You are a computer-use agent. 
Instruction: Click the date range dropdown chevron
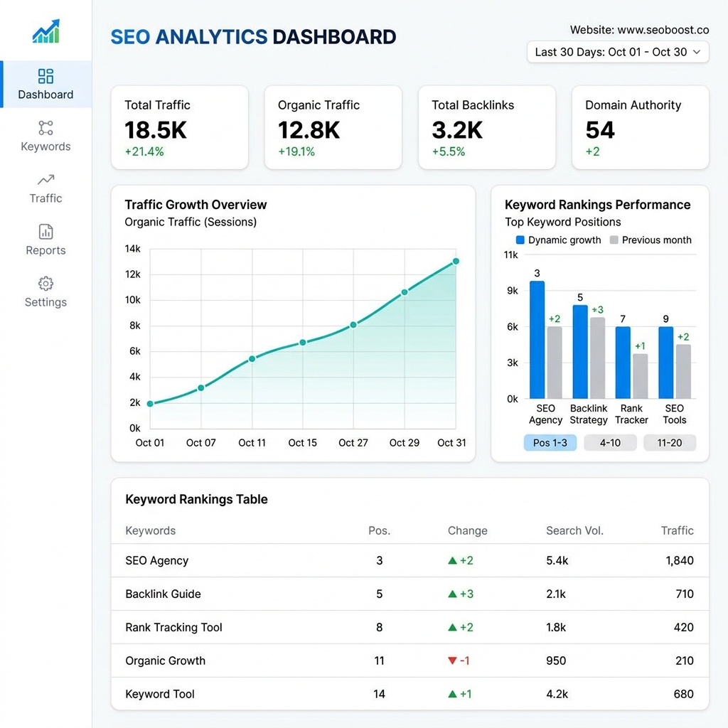point(697,52)
